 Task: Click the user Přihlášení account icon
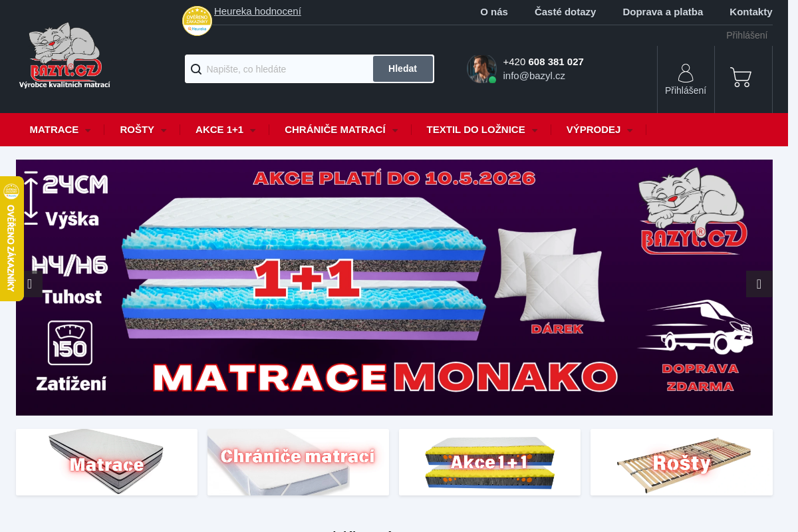point(686,80)
